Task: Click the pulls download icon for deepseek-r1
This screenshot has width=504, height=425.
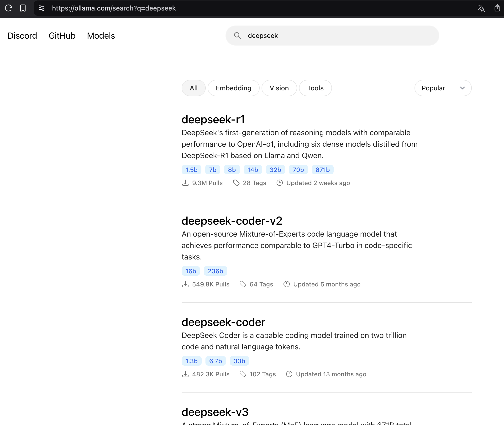Action: 185,183
